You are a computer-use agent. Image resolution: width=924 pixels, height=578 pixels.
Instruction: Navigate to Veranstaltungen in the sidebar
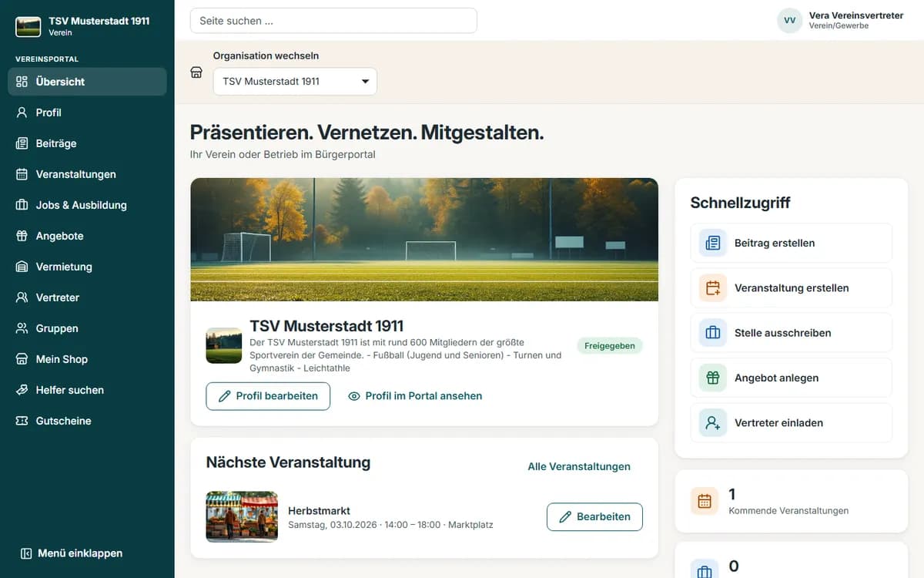87,174
